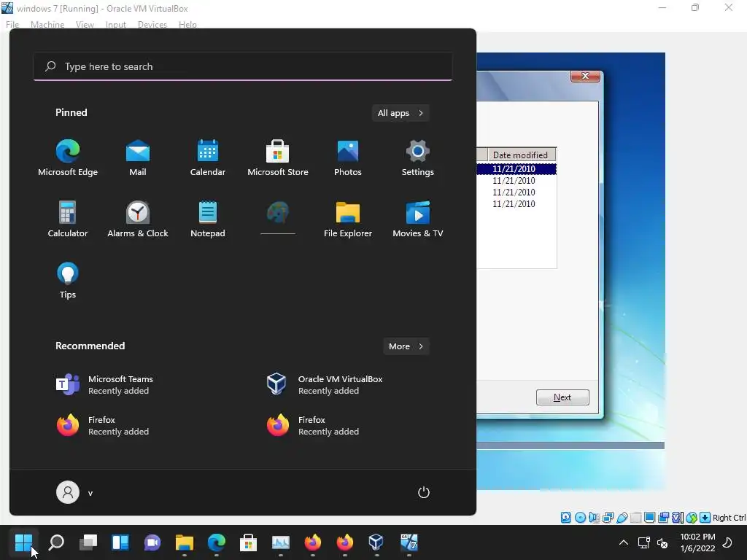747x560 pixels.
Task: Open Microsoft Store from the taskbar
Action: point(248,542)
